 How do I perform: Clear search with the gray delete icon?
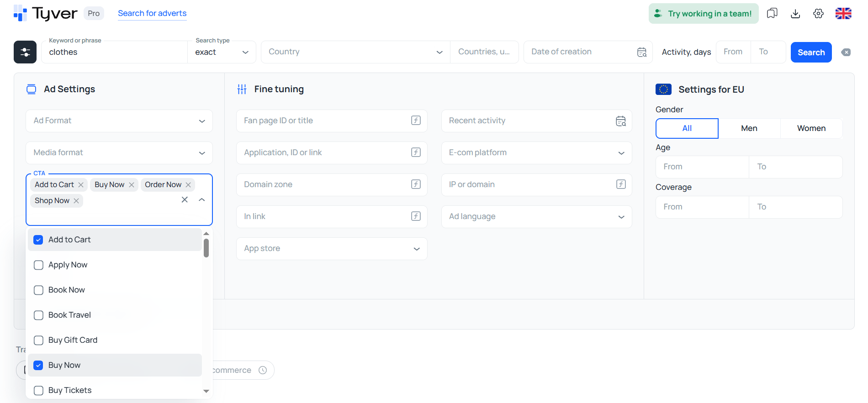point(846,52)
